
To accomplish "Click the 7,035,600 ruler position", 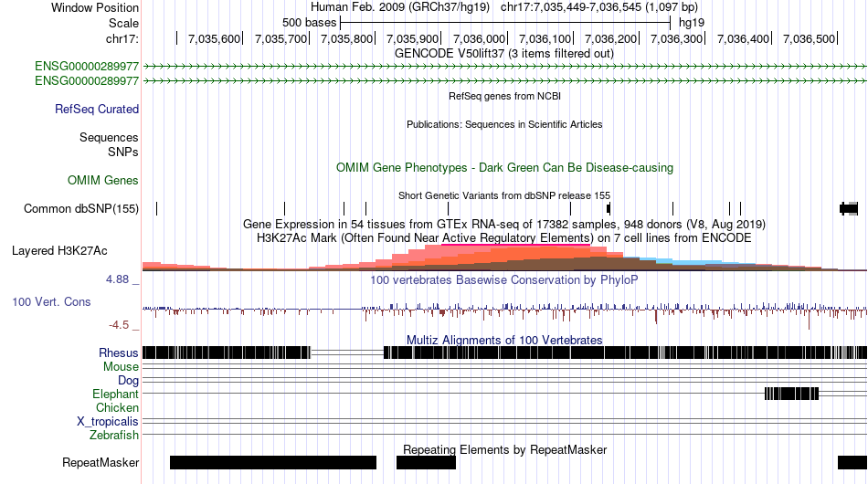I will (x=214, y=38).
